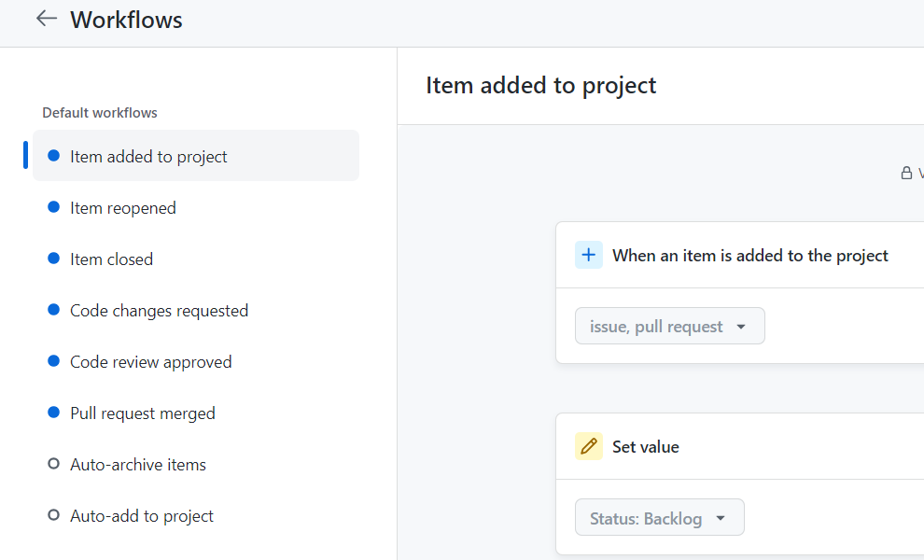Click the hollow circle beside Auto-archive items
The width and height of the screenshot is (924, 560).
pos(53,464)
